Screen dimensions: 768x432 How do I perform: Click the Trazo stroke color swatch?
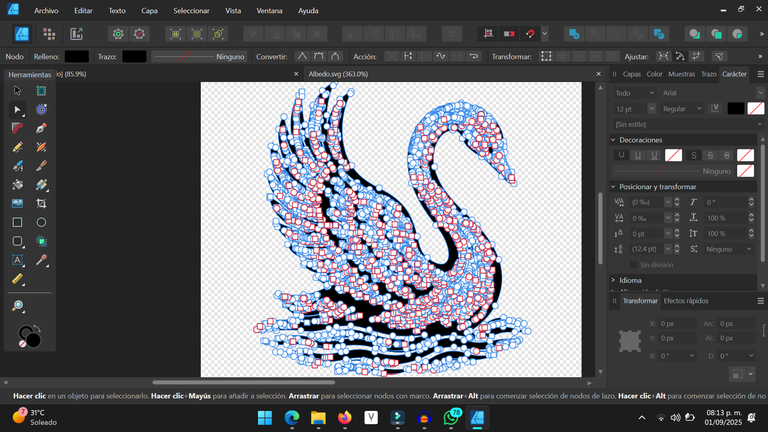134,56
